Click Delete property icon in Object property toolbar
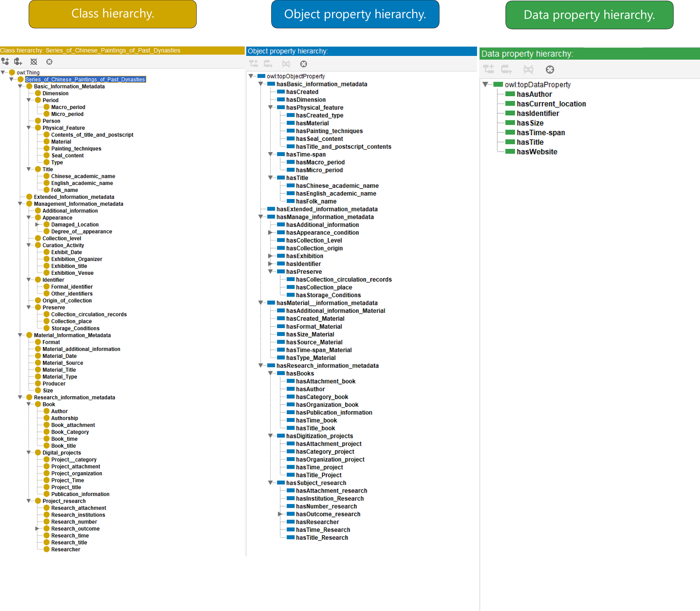The height and width of the screenshot is (611, 700). [x=286, y=64]
